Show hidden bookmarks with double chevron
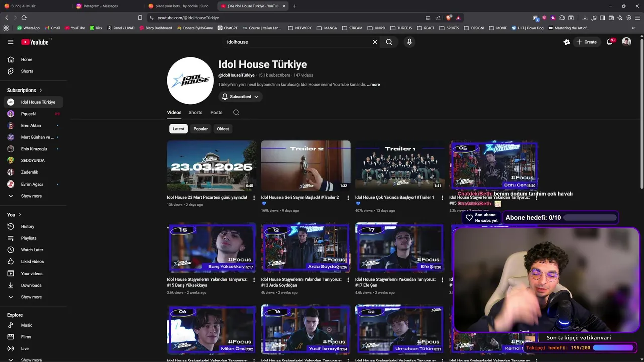Viewport: 644px width, 362px height. coord(634,28)
